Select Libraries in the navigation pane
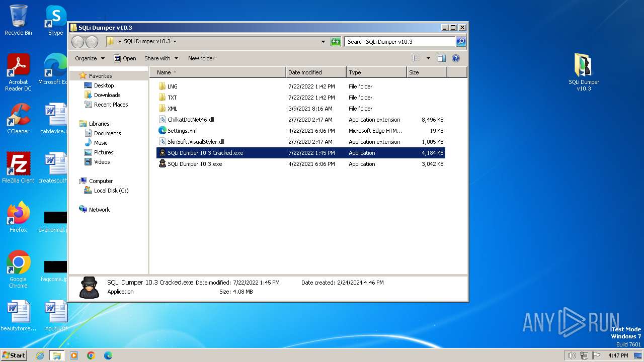Screen dimensions: 644x362 pyautogui.click(x=99, y=124)
